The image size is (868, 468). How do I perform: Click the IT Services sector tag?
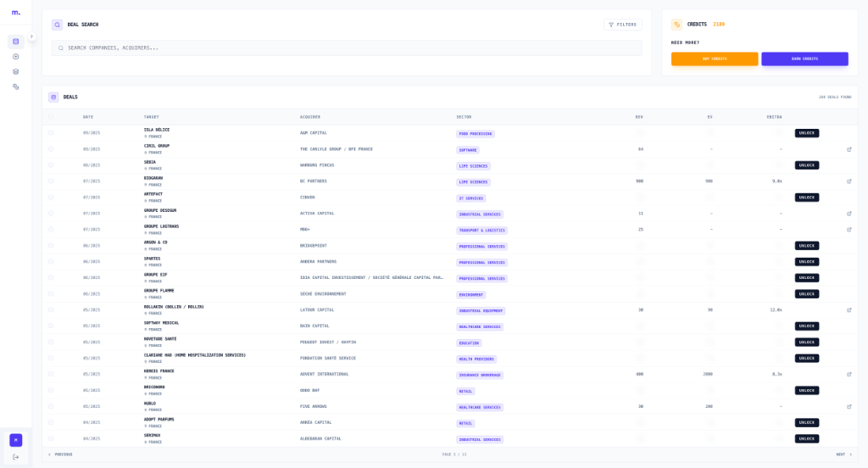click(x=471, y=198)
